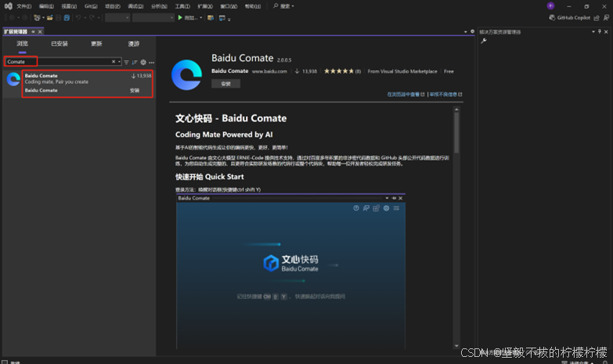Screen dimensions: 613x364
Task: Click the GitHub Copilot icon
Action: [553, 17]
